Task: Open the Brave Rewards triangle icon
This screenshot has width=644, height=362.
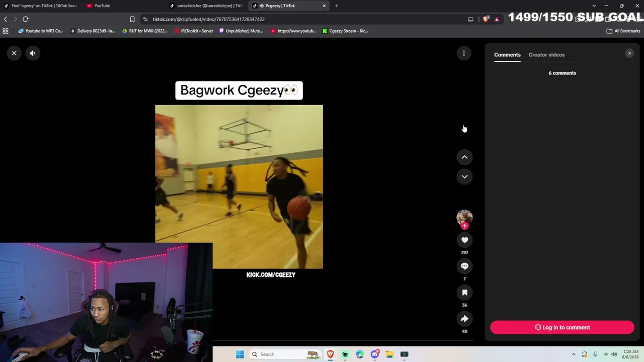Action: click(497, 19)
